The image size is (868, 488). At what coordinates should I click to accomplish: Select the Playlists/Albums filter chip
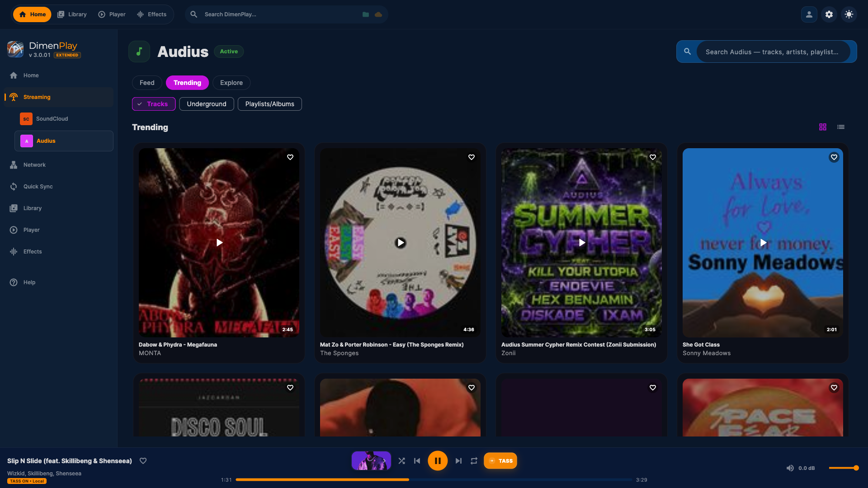click(270, 104)
